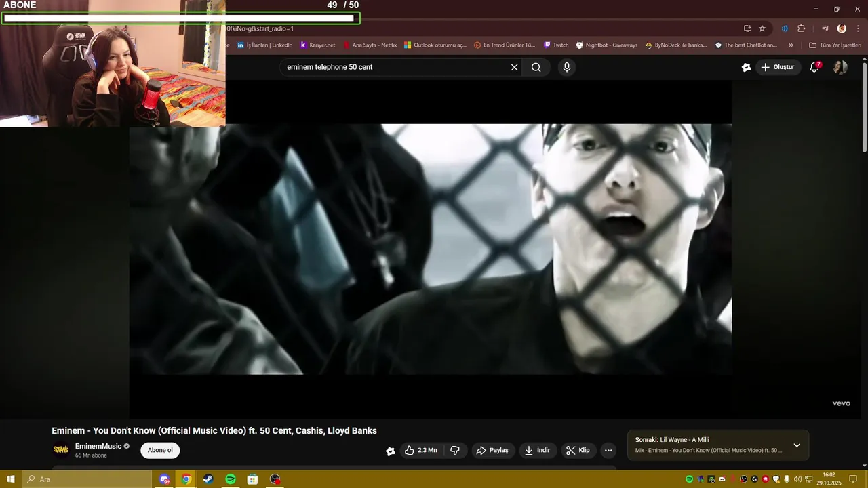Click the Oluştur create button
The image size is (868, 488).
pos(778,67)
